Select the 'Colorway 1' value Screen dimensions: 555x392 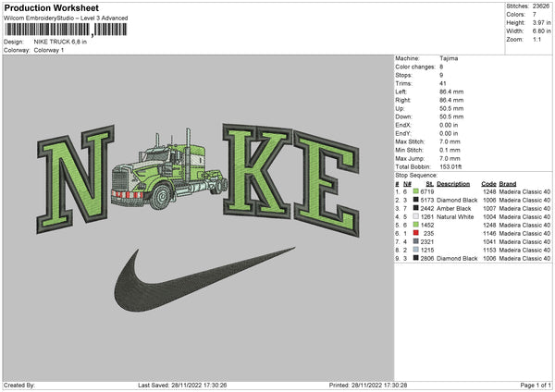49,50
